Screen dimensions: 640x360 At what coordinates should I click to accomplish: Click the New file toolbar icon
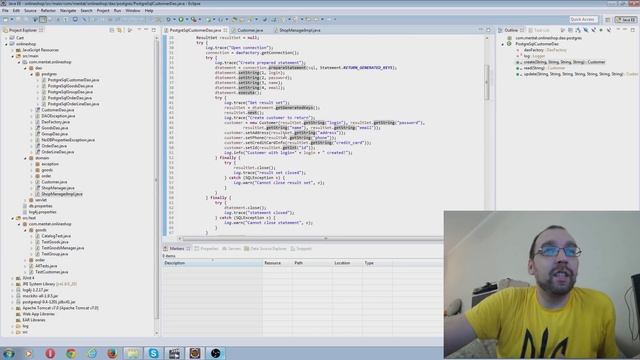[x=6, y=19]
